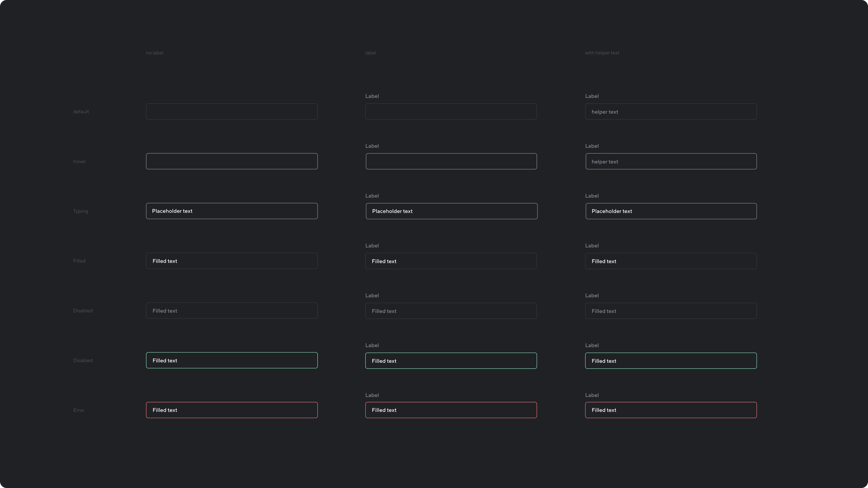
Task: Select the Filled-row input in the helper text column
Action: (670, 261)
